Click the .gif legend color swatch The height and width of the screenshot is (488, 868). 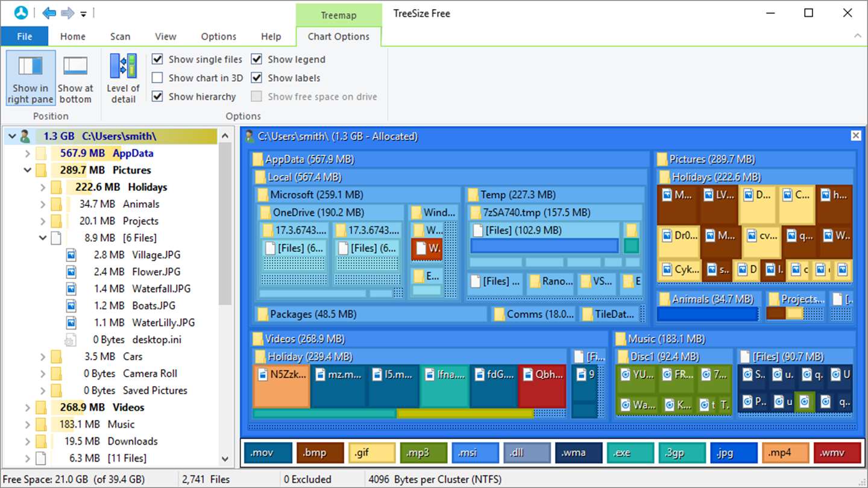372,452
